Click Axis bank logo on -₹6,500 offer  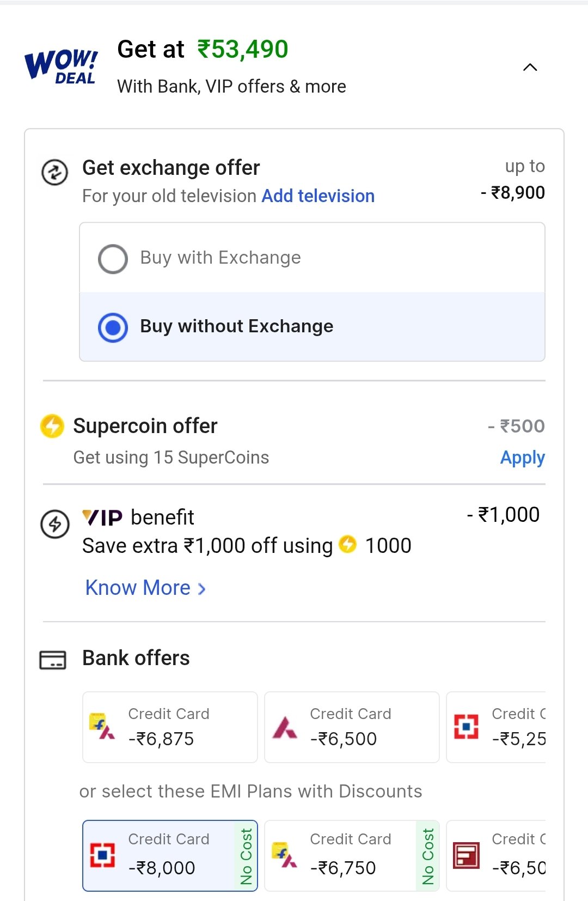[x=285, y=727]
